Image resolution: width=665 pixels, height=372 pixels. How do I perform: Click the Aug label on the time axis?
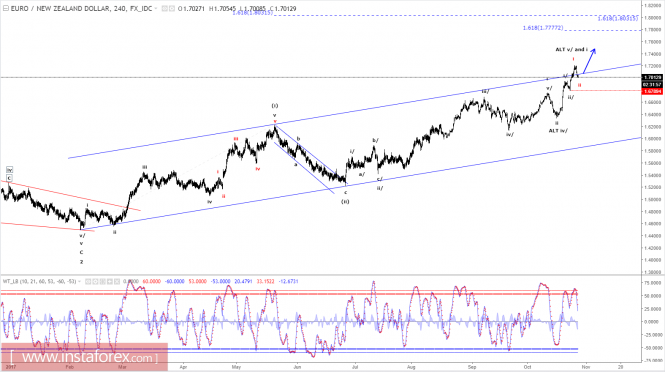pyautogui.click(x=411, y=366)
